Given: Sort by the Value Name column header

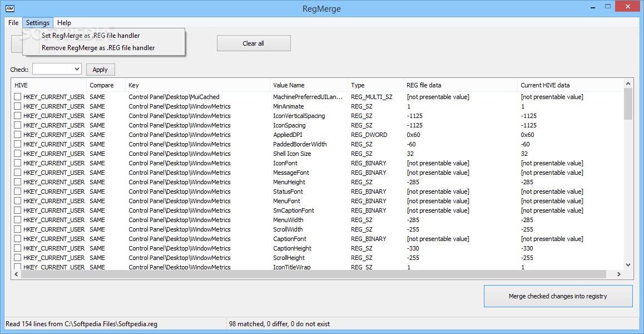Looking at the screenshot, I should tap(309, 85).
